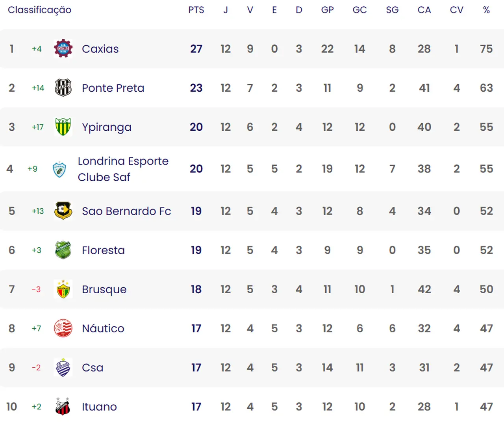Image resolution: width=504 pixels, height=422 pixels.
Task: Click the Csa team crest icon
Action: [63, 367]
